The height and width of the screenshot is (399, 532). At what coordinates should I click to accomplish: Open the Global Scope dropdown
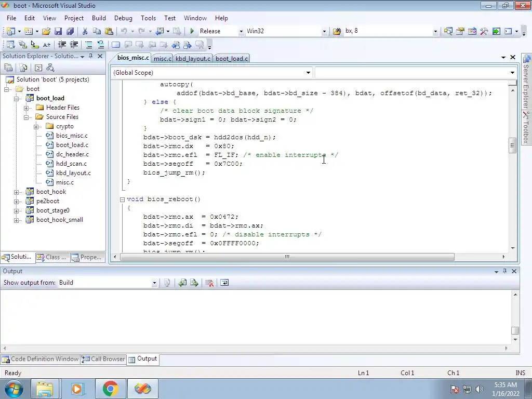click(308, 73)
